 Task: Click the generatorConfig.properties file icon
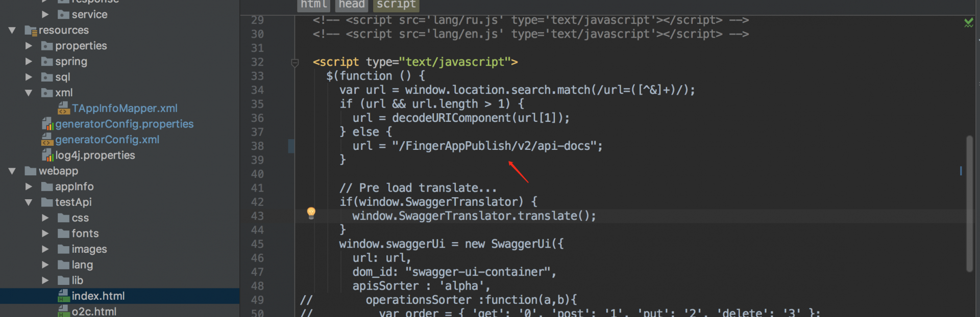pos(47,124)
